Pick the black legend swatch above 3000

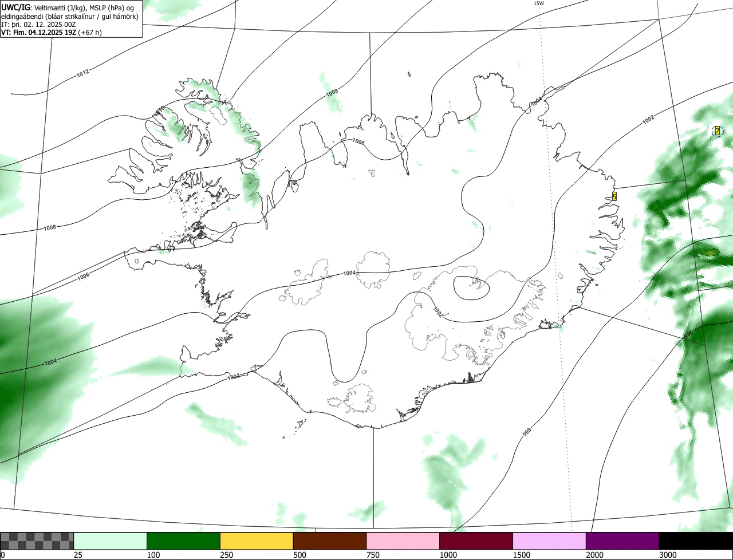696,541
